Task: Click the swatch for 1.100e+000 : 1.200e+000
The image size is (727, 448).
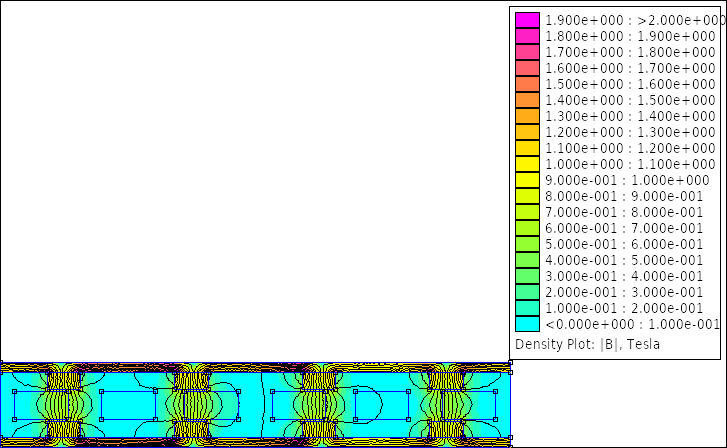Action: (527, 148)
